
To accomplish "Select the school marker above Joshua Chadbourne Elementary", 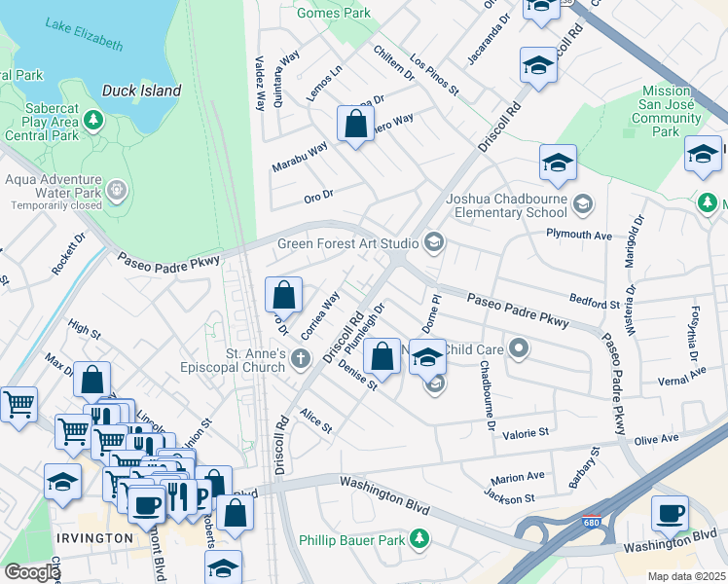I will pyautogui.click(x=558, y=164).
